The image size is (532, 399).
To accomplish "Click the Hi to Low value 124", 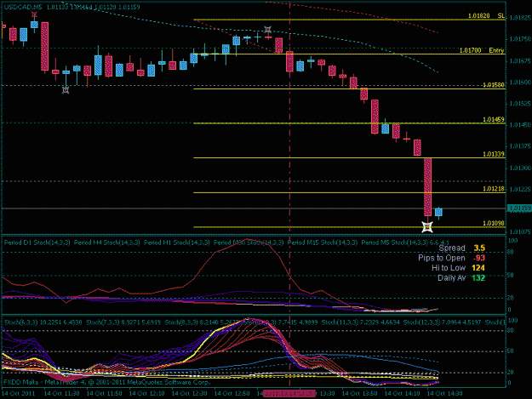I will [x=478, y=268].
